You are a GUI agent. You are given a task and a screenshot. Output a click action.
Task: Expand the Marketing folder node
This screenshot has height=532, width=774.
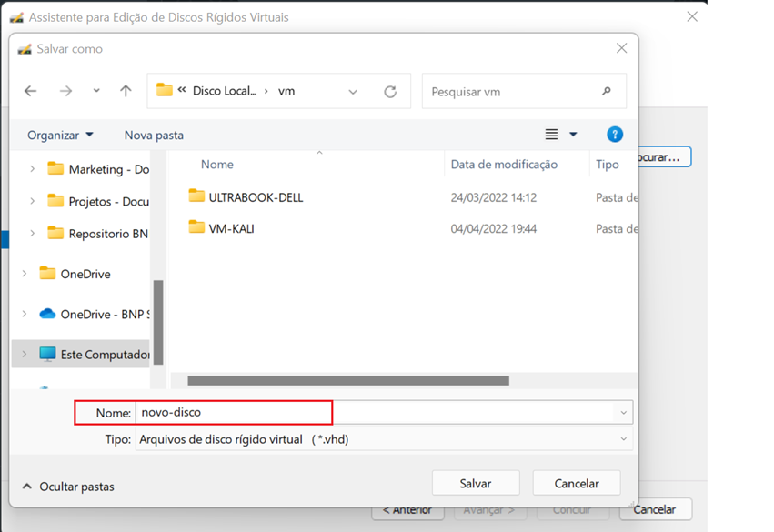pyautogui.click(x=33, y=169)
